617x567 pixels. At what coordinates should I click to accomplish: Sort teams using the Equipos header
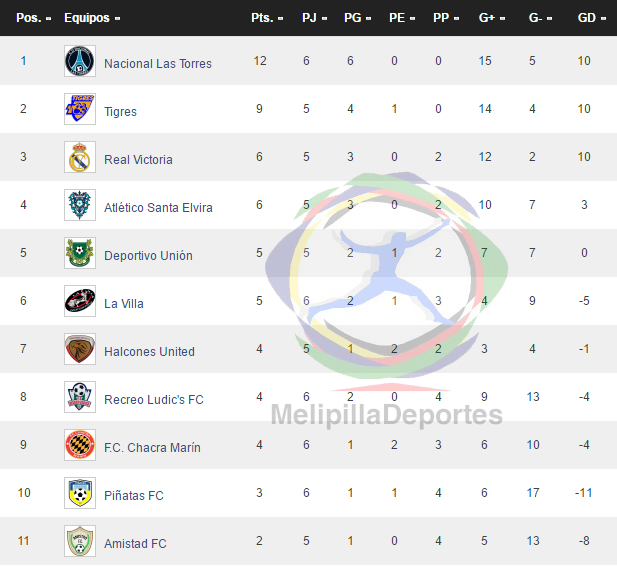pyautogui.click(x=92, y=18)
